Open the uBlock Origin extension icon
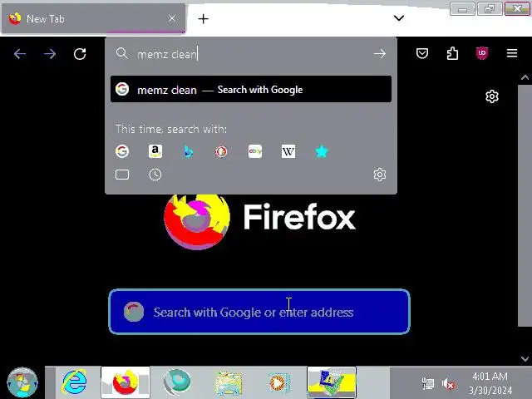The height and width of the screenshot is (399, 532). point(482,53)
